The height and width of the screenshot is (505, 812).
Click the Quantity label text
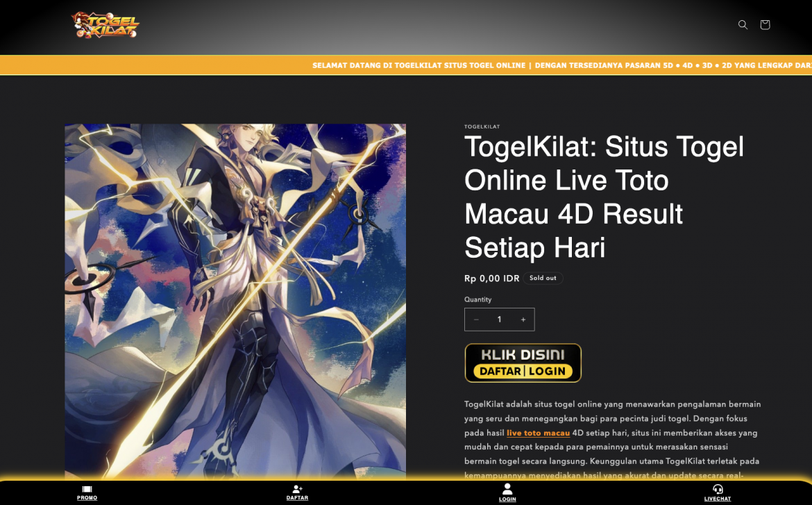[477, 299]
